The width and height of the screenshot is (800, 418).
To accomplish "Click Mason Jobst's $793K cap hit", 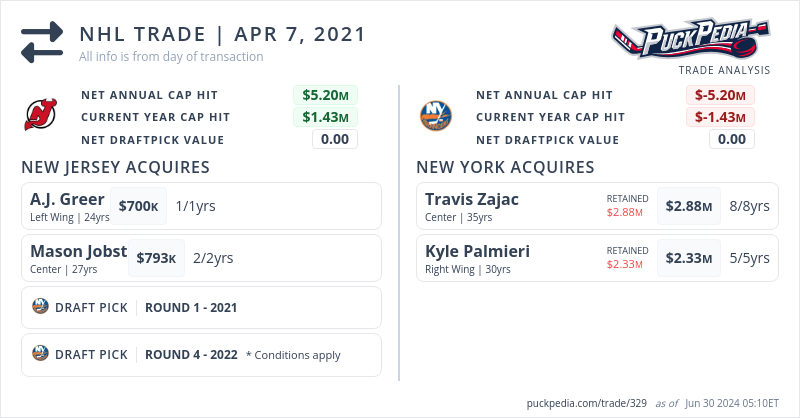I will [x=156, y=258].
